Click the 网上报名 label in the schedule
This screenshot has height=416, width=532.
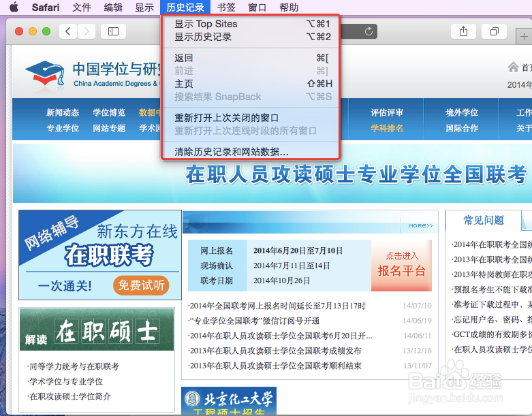[x=217, y=251]
